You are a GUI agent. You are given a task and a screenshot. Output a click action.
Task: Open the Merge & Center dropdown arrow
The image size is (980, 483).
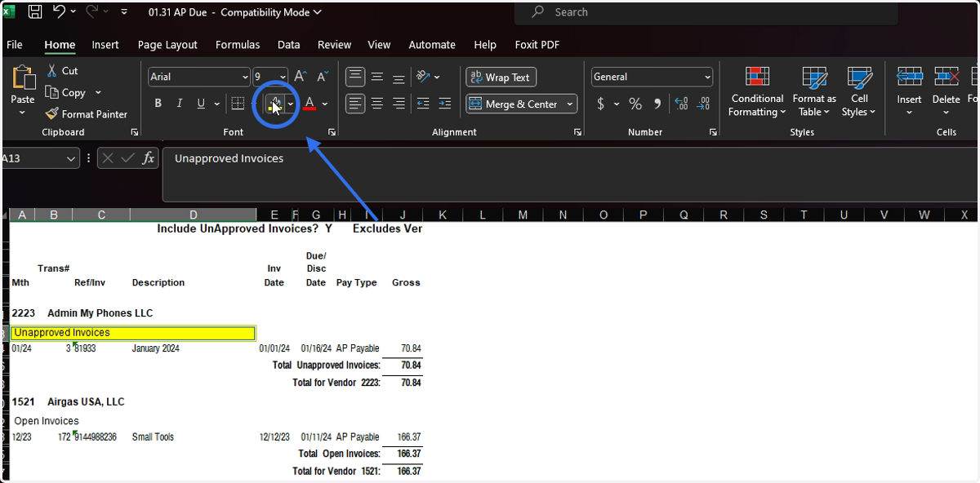click(569, 104)
